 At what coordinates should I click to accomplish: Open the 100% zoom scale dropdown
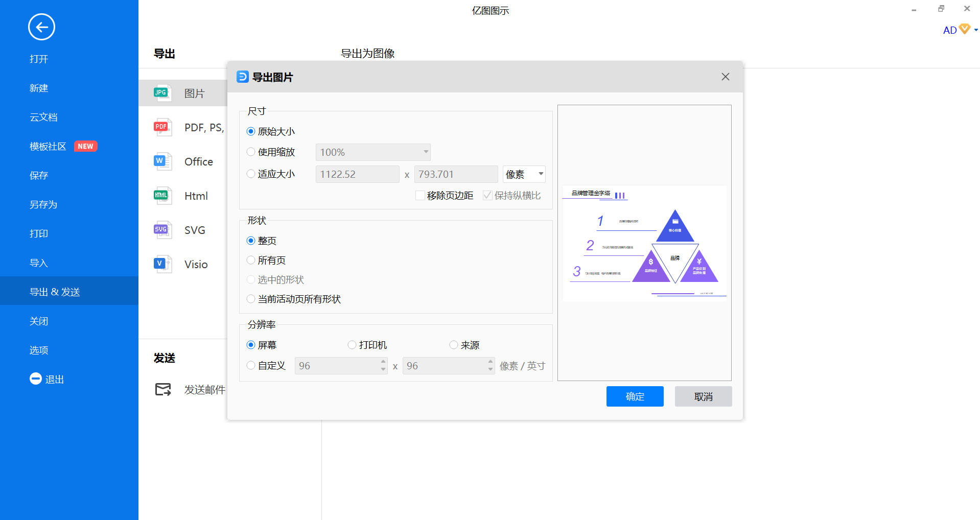pos(373,152)
